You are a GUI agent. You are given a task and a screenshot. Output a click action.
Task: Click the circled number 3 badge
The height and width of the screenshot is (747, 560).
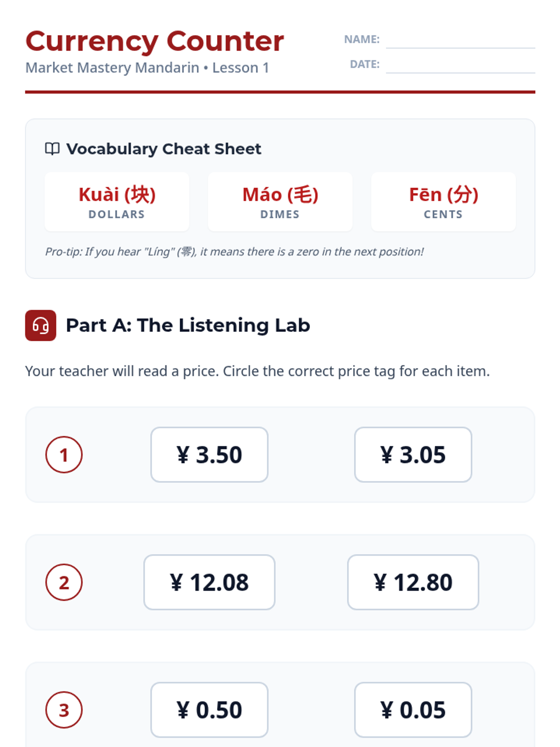click(64, 710)
